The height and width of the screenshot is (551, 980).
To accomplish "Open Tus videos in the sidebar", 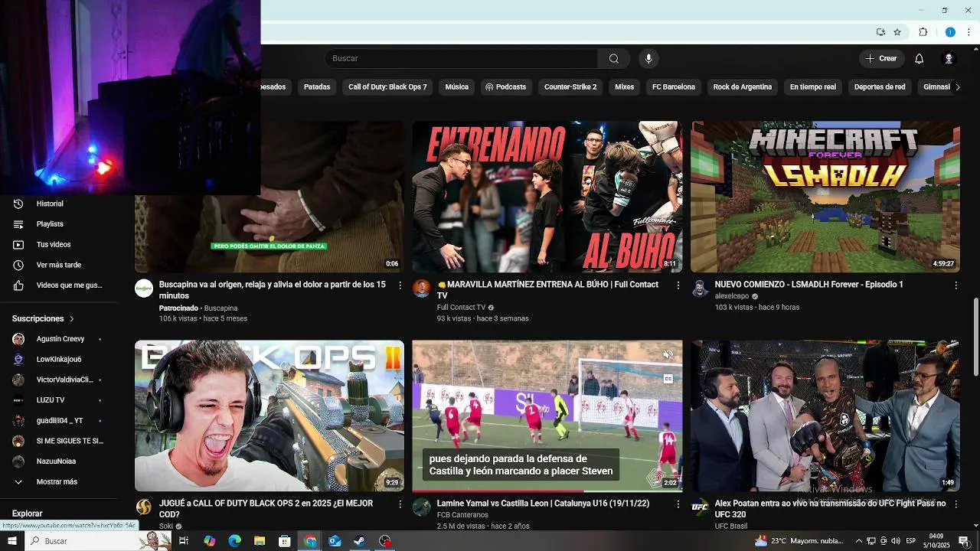I will [58, 245].
